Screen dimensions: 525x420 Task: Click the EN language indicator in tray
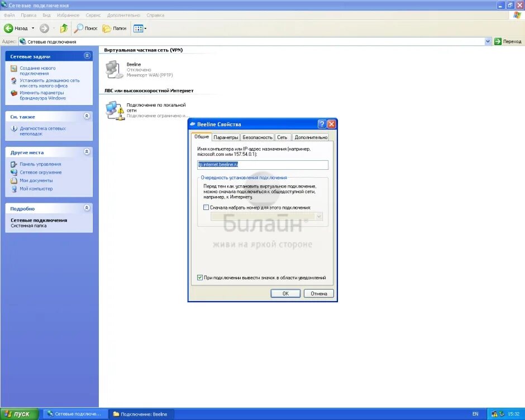click(x=475, y=414)
